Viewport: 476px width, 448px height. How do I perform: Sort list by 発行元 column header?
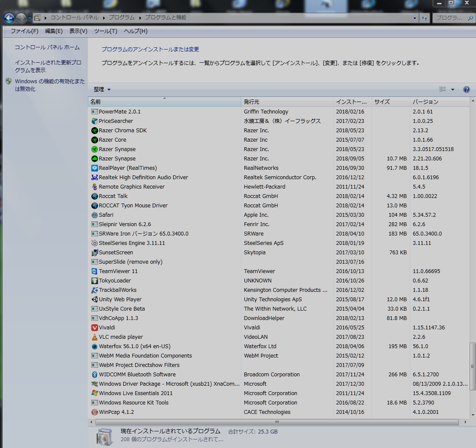coord(287,102)
